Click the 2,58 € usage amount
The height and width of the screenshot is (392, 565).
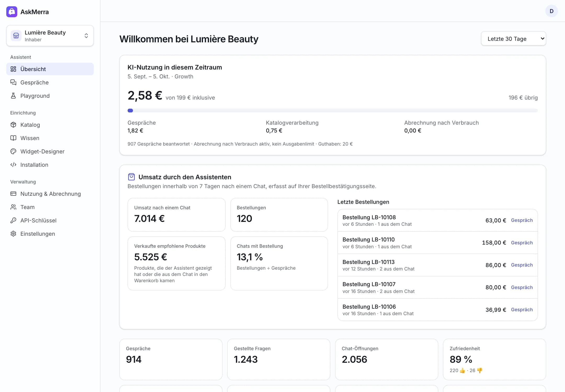pos(145,96)
